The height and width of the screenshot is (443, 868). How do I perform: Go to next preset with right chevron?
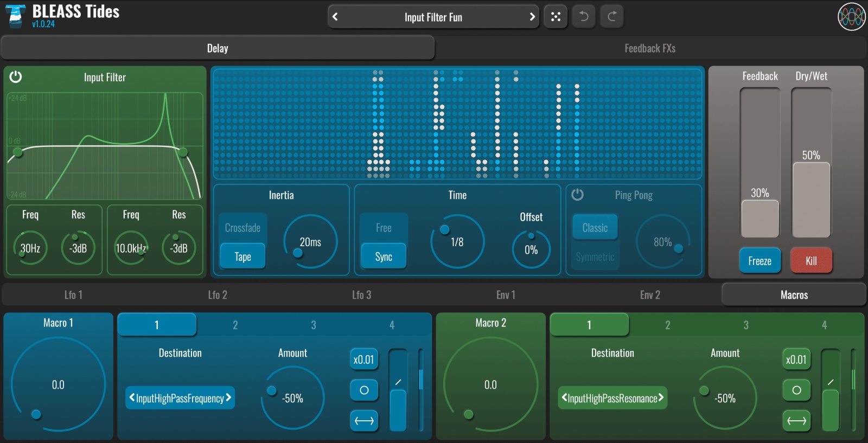tap(532, 17)
